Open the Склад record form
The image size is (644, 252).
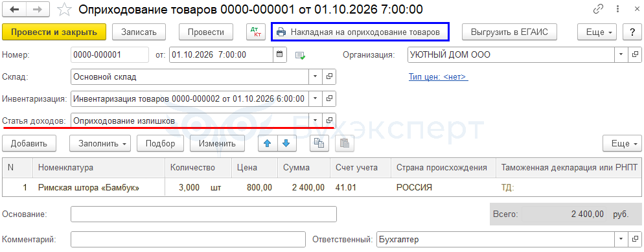tap(329, 76)
